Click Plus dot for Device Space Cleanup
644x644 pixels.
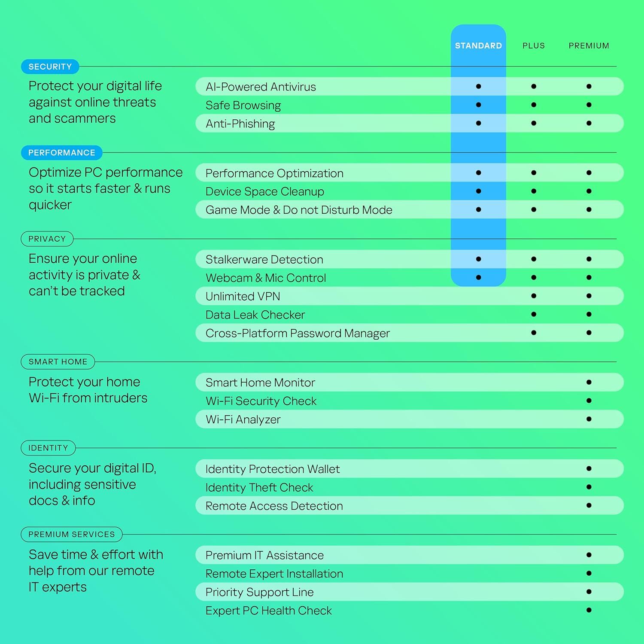534,191
